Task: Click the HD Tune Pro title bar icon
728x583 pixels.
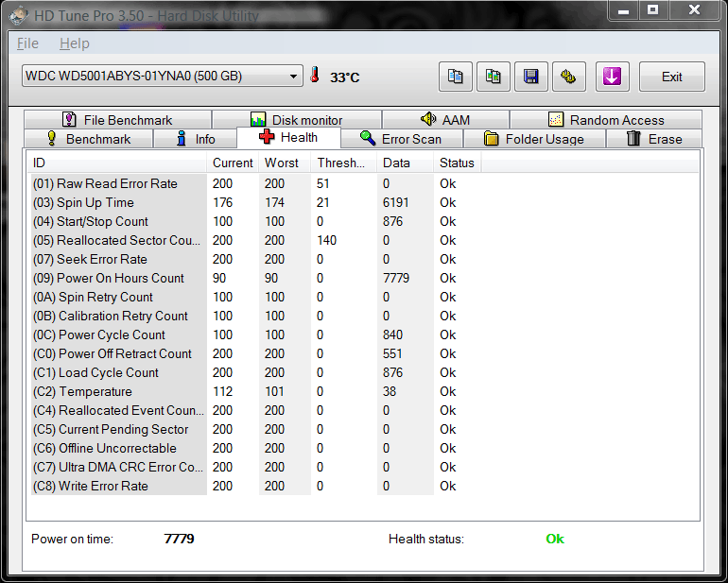Action: point(19,15)
